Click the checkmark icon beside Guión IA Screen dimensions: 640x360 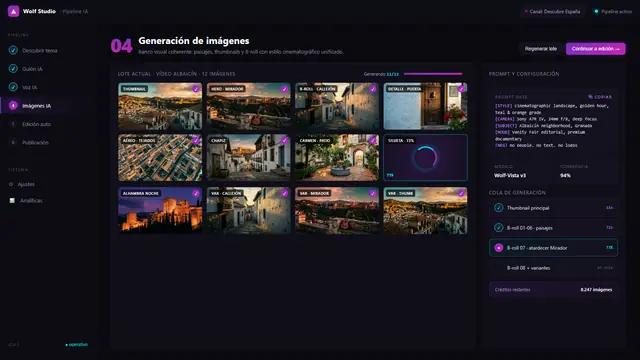coord(13,69)
